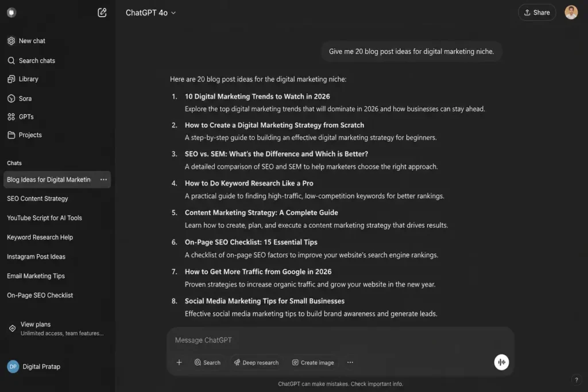Click the View plans diamond icon
The height and width of the screenshot is (392, 588).
[x=13, y=328]
